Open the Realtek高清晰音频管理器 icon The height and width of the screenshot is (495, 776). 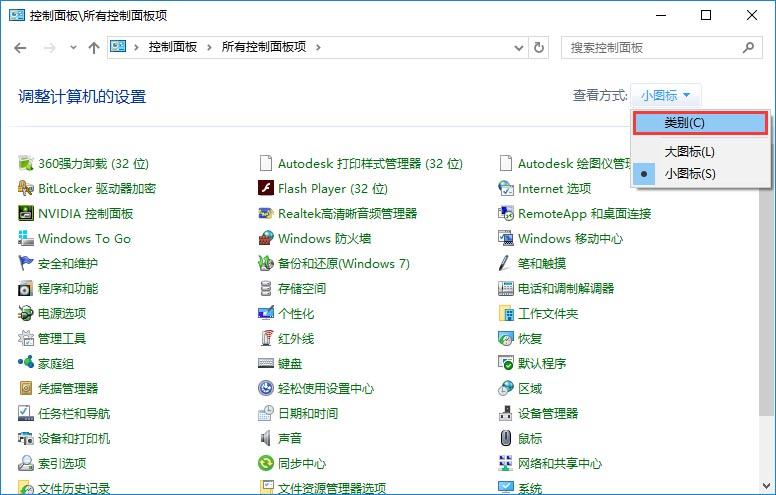click(266, 213)
